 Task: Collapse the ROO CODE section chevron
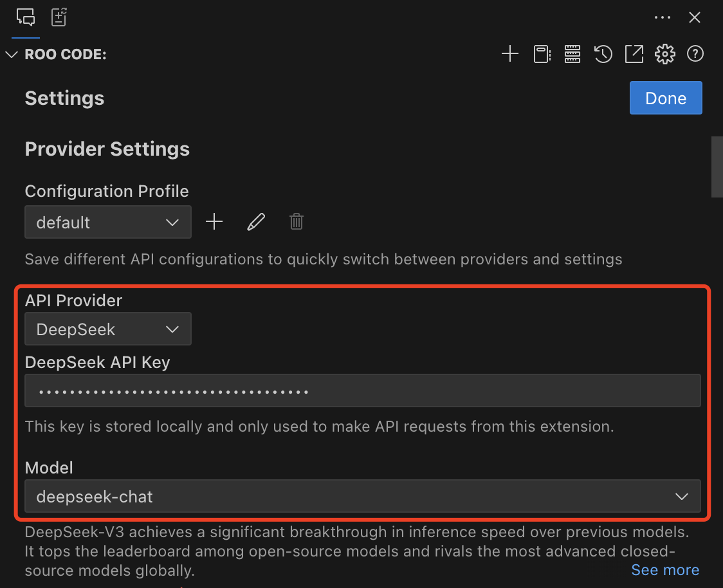click(11, 55)
